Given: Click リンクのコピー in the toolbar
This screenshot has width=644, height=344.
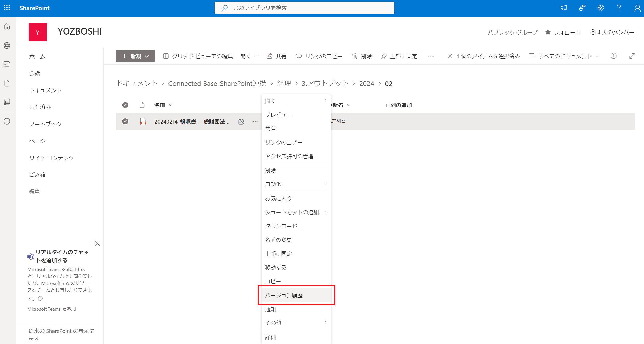Looking at the screenshot, I should pyautogui.click(x=319, y=56).
